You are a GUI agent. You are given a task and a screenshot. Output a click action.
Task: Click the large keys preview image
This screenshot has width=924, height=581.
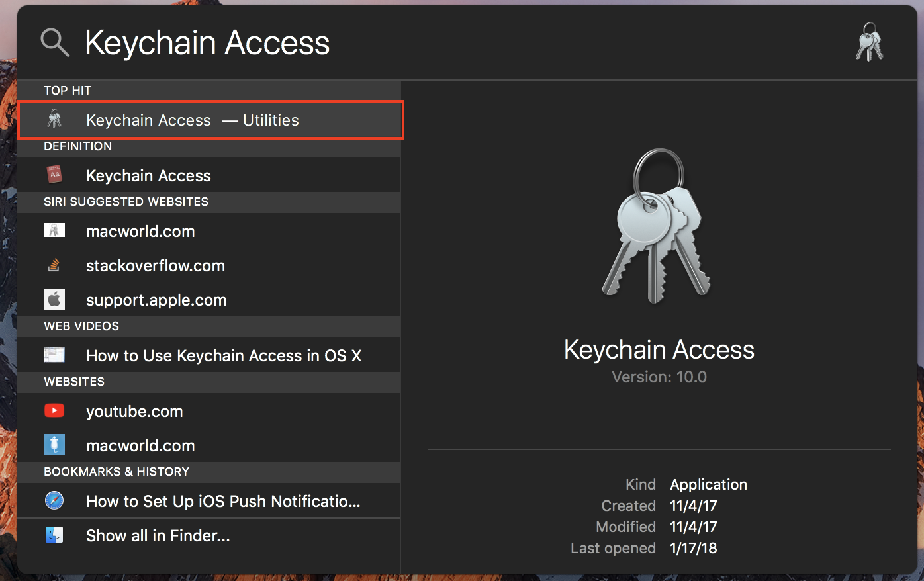click(658, 227)
